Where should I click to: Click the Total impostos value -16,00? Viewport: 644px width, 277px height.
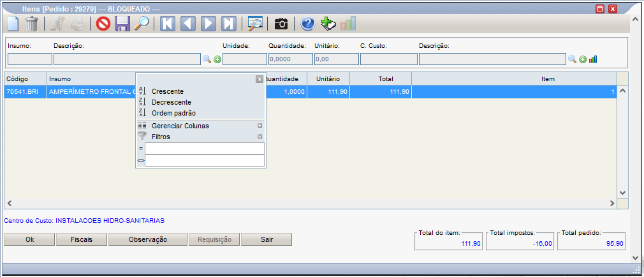pyautogui.click(x=543, y=244)
